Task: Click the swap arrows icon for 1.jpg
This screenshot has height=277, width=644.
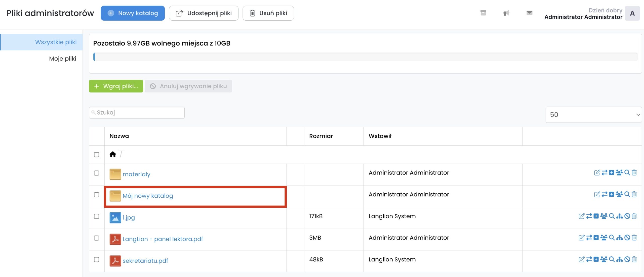Action: pyautogui.click(x=589, y=216)
